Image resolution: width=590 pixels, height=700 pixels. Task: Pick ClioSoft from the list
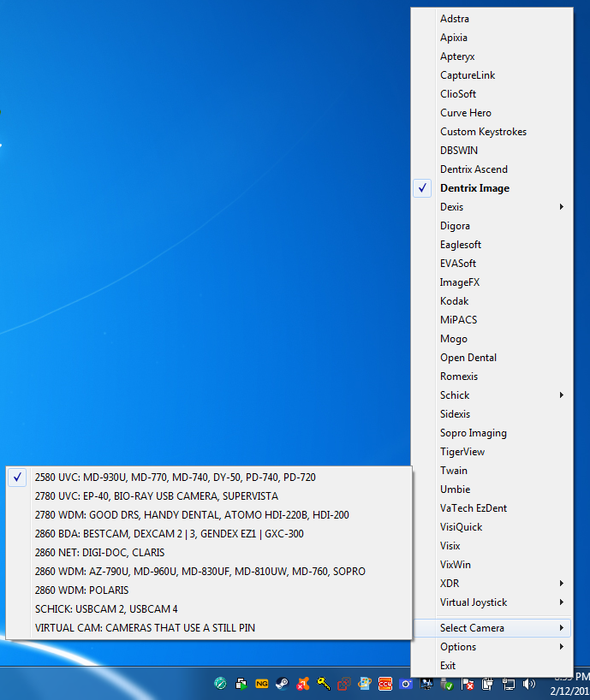492,94
